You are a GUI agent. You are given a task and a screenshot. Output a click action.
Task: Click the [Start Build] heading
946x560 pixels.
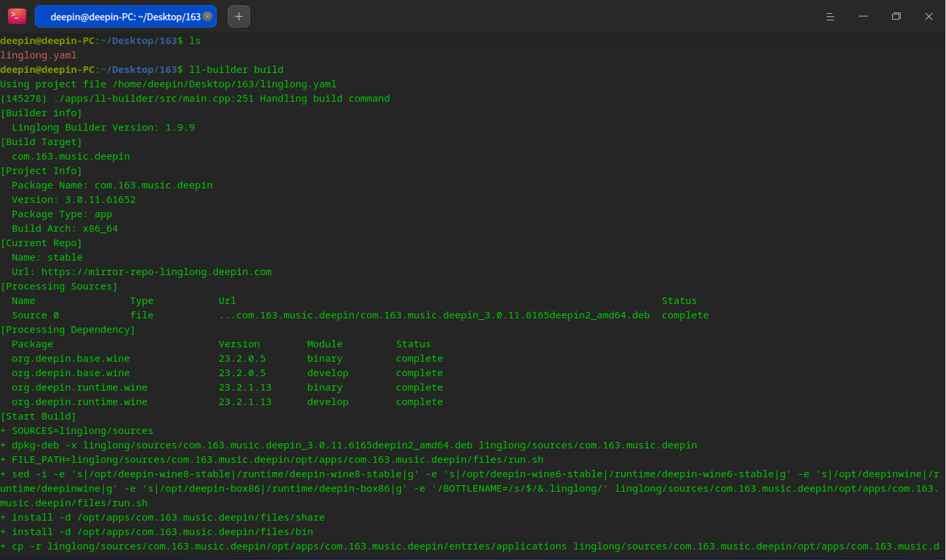coord(38,416)
